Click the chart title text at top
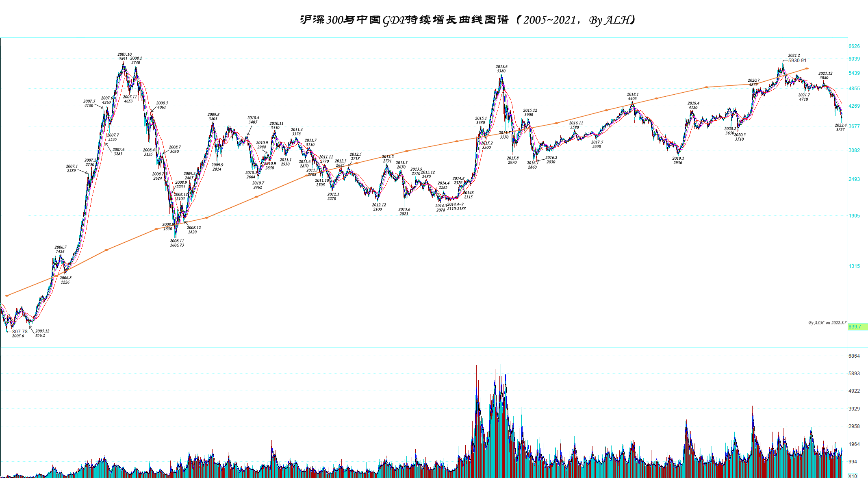The height and width of the screenshot is (478, 868). pyautogui.click(x=467, y=20)
